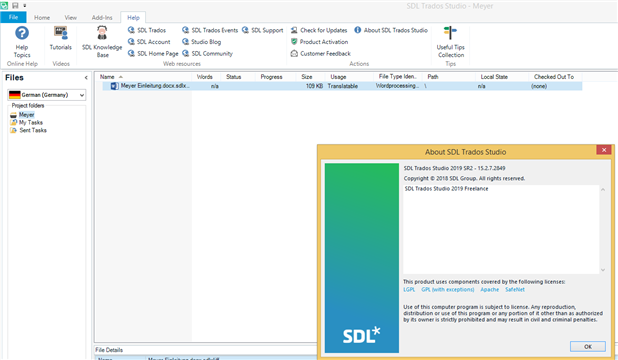Sort by the Local State column header
This screenshot has width=618, height=360.
coord(502,77)
